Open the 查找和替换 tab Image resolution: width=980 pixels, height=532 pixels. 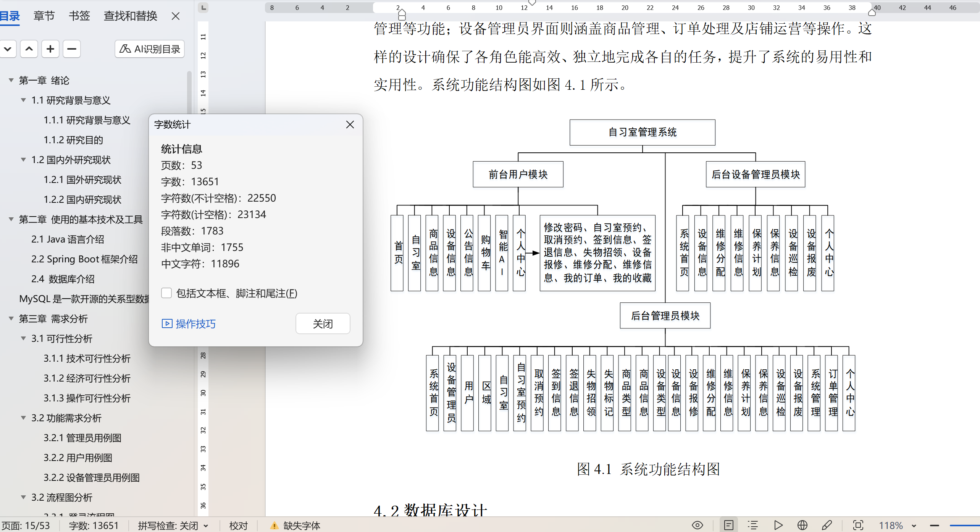coord(131,16)
